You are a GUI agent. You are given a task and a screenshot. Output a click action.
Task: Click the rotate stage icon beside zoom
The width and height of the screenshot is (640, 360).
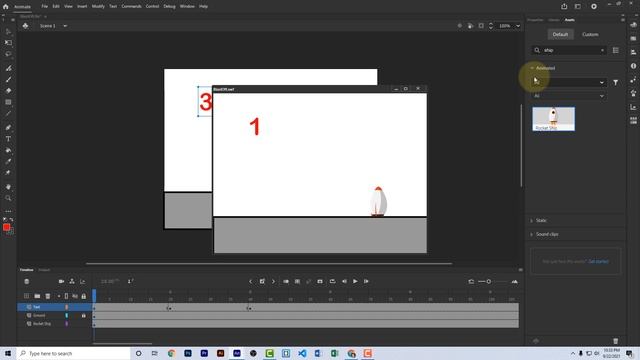click(470, 26)
